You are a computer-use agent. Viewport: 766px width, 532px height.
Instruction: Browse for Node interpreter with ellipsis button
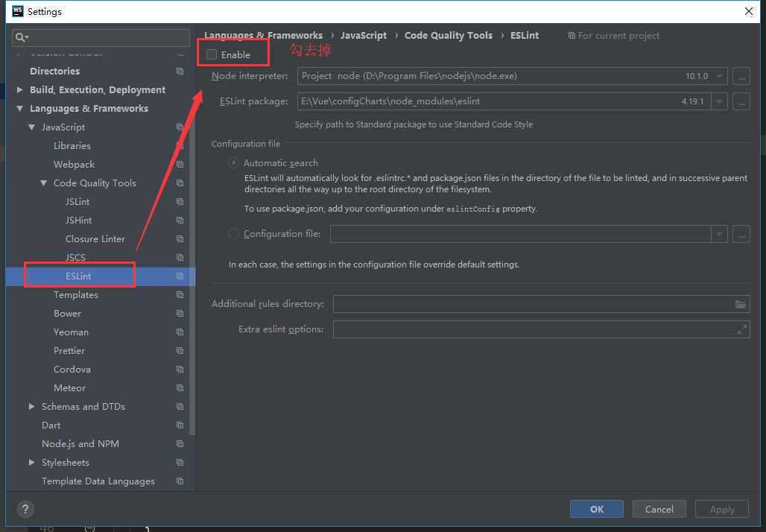coord(741,76)
